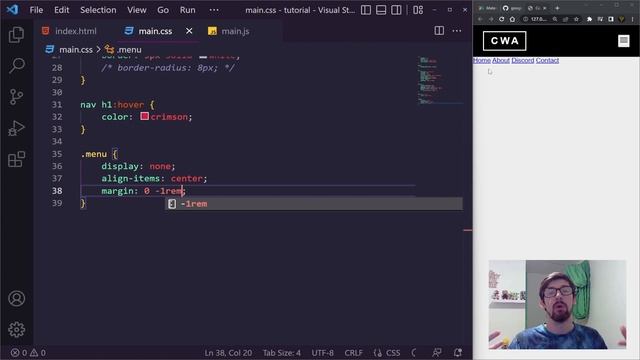Click the CWA logo heading
The height and width of the screenshot is (360, 640).
pos(504,41)
